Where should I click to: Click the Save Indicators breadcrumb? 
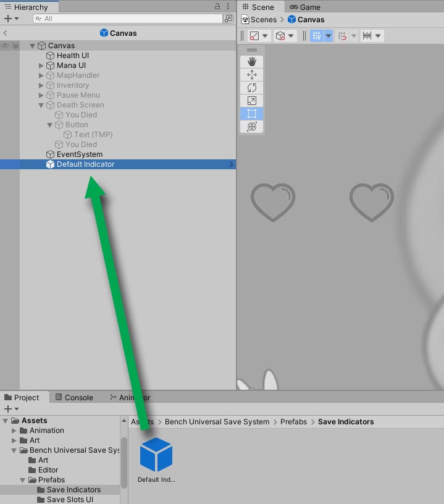346,422
